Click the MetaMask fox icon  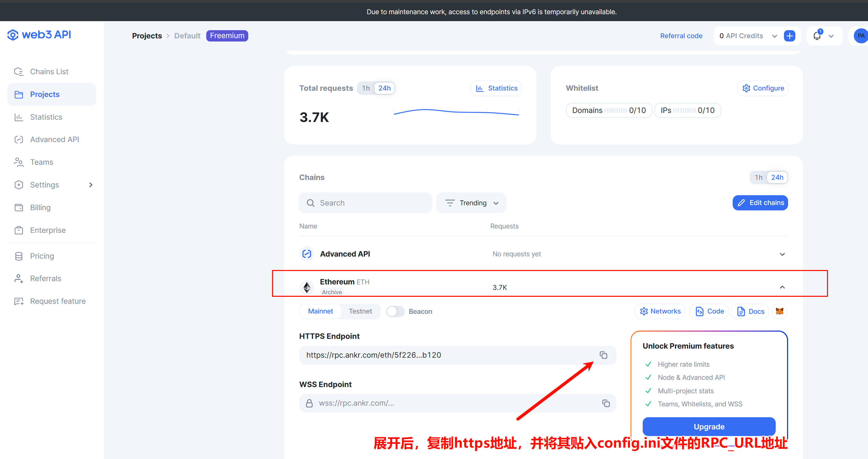pos(780,312)
